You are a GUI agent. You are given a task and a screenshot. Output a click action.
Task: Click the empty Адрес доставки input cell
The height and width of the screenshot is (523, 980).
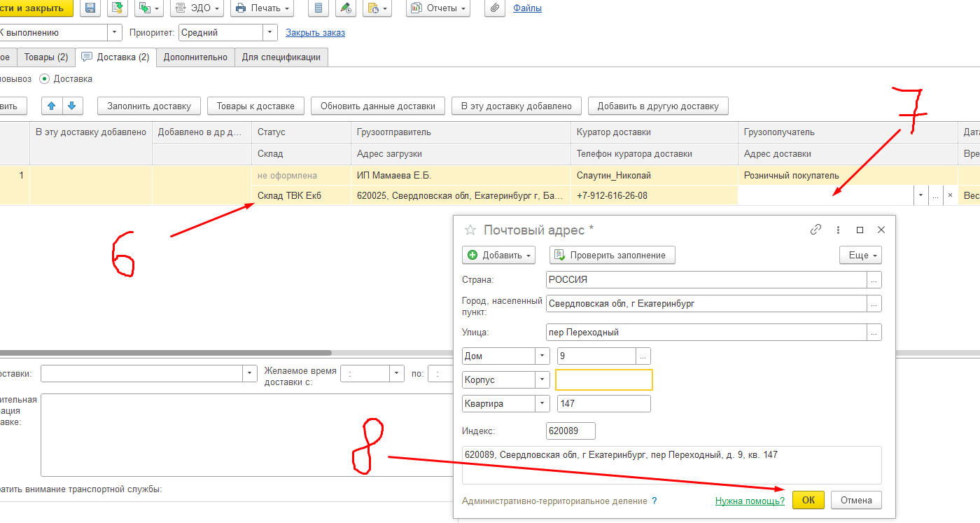click(826, 195)
